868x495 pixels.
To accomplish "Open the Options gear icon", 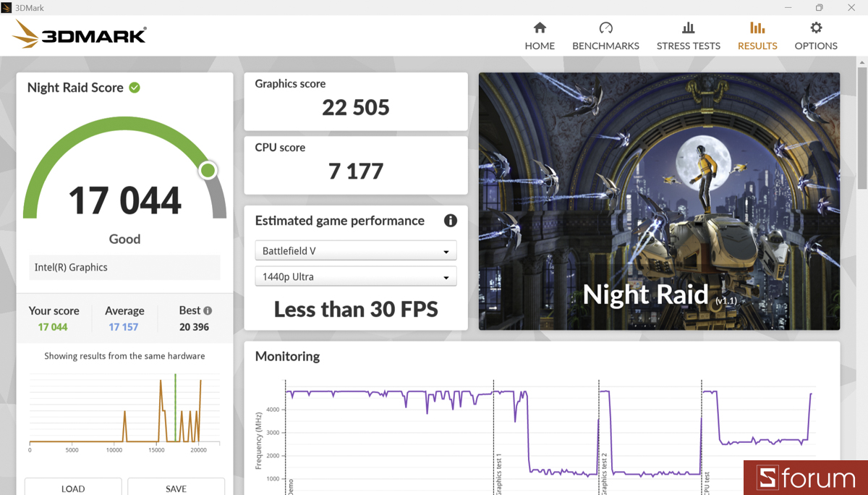I will (x=816, y=28).
